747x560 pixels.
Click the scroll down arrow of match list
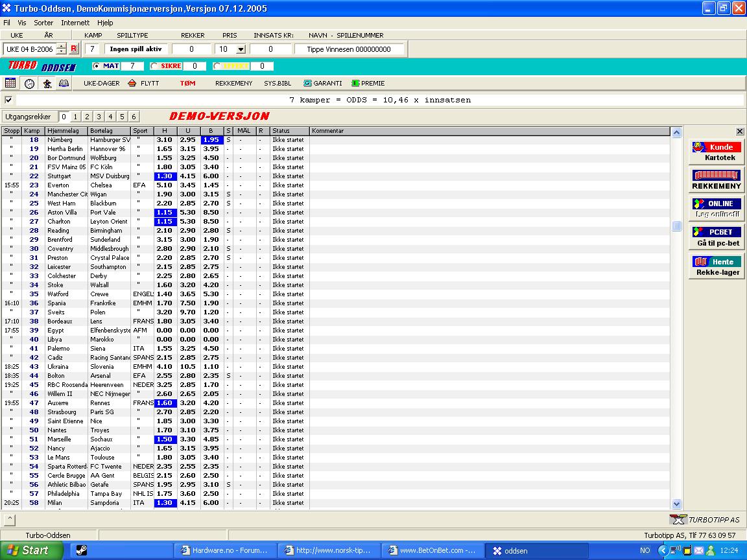click(x=677, y=504)
